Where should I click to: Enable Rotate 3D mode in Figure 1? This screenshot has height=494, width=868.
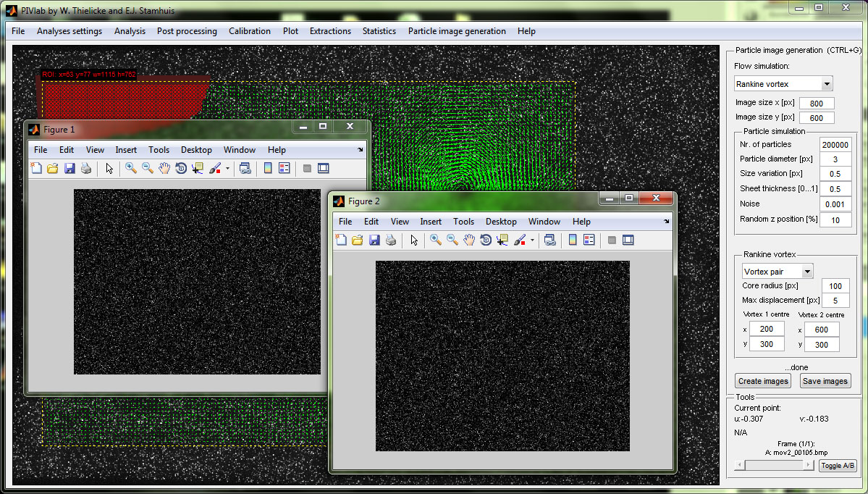click(182, 167)
